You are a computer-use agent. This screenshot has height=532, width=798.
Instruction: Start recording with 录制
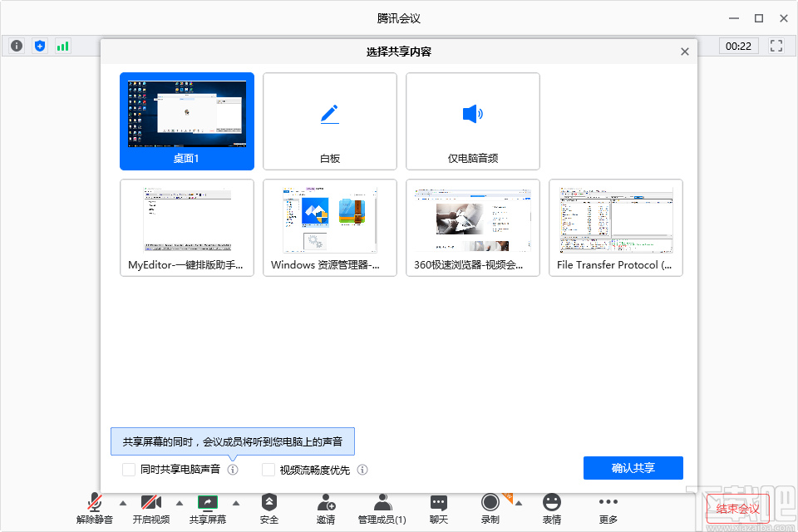coord(490,509)
